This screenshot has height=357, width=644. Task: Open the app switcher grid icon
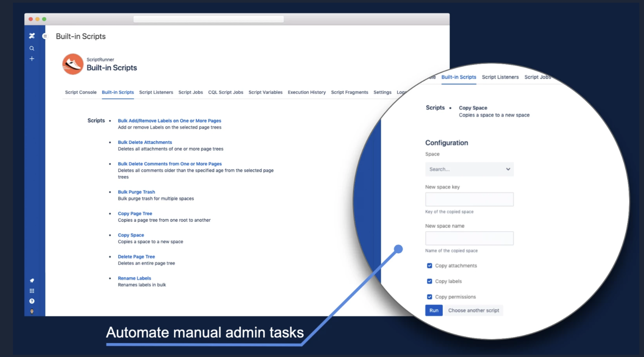pyautogui.click(x=32, y=291)
